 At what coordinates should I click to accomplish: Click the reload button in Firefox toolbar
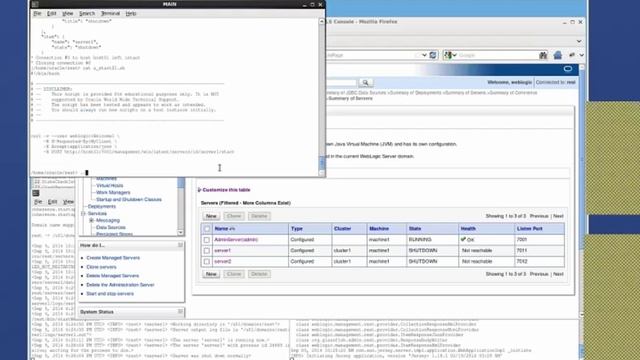pos(433,55)
